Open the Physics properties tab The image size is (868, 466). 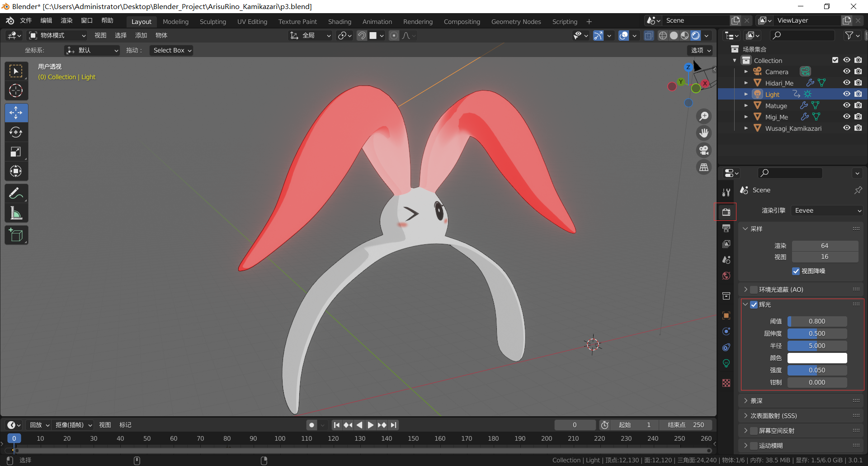click(x=726, y=331)
